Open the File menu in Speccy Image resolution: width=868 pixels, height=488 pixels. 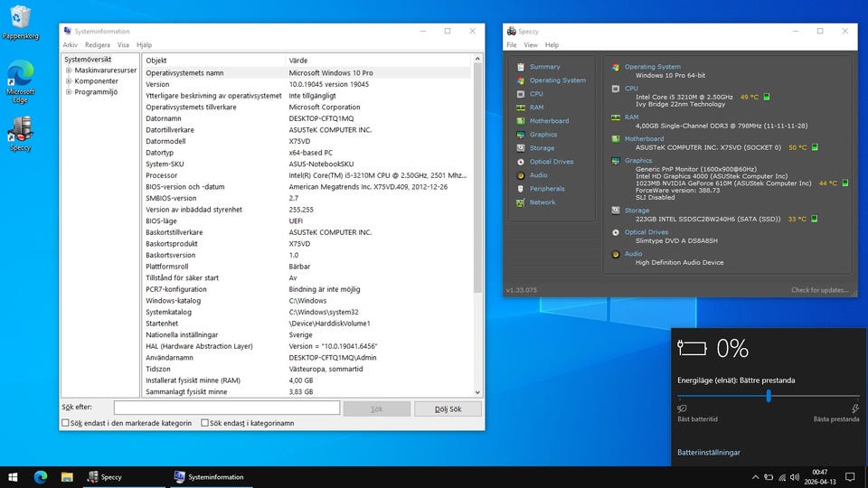[x=512, y=45]
